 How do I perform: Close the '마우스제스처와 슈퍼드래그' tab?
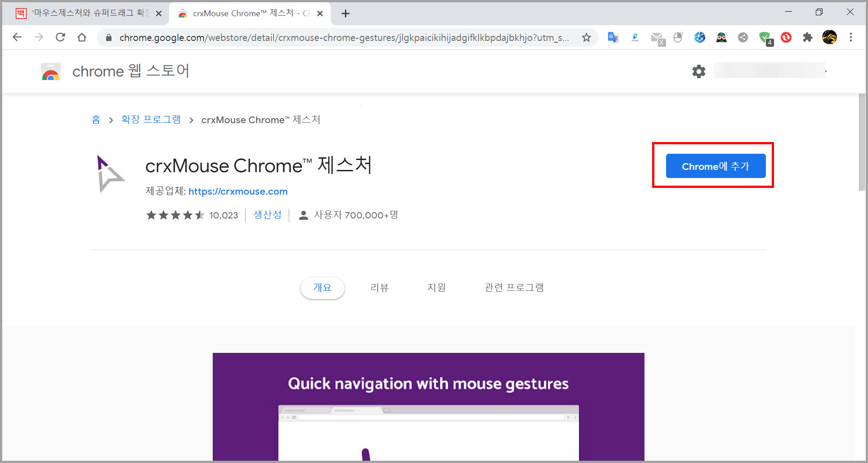(x=159, y=13)
